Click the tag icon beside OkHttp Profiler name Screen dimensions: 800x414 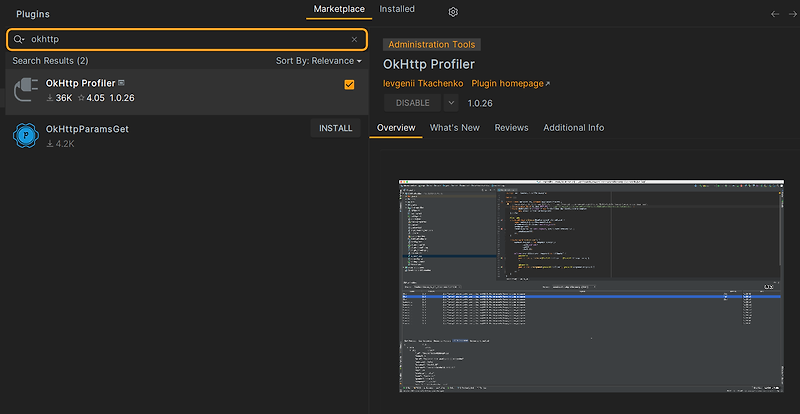click(121, 83)
